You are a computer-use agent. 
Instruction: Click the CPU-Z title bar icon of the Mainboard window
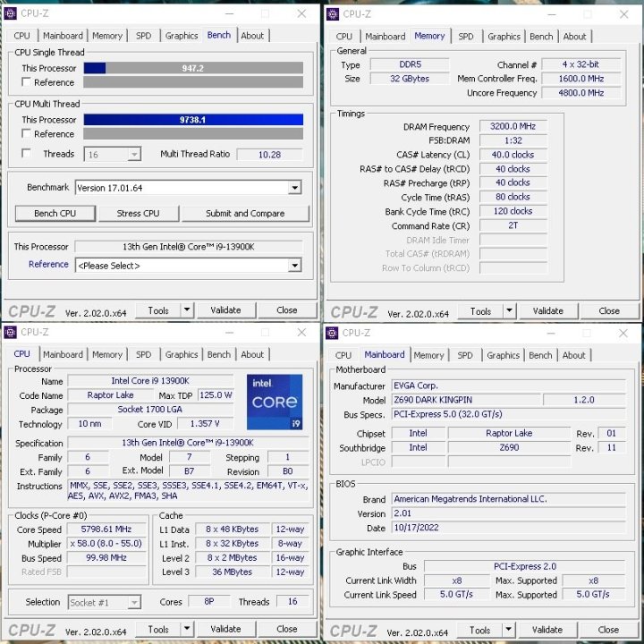[333, 333]
